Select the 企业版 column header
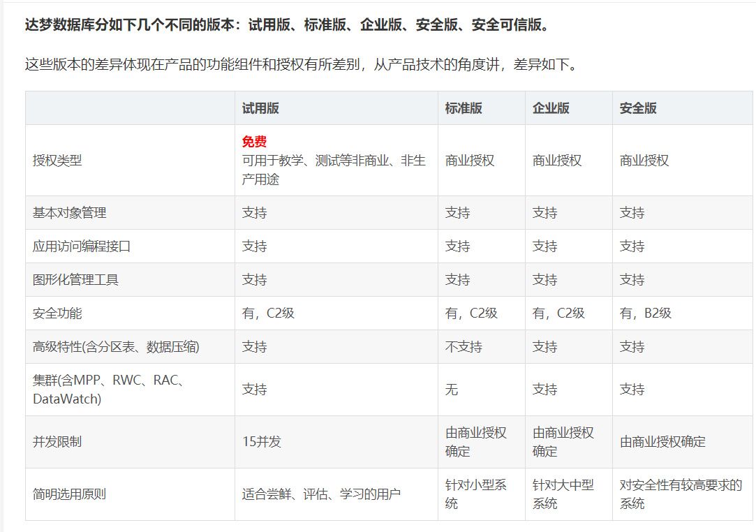 [x=551, y=108]
